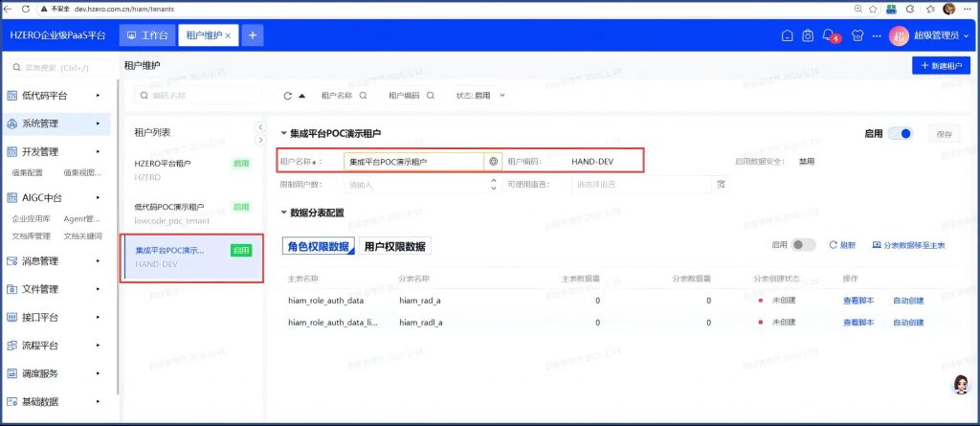Click the refresh icon in filter bar

pyautogui.click(x=287, y=96)
